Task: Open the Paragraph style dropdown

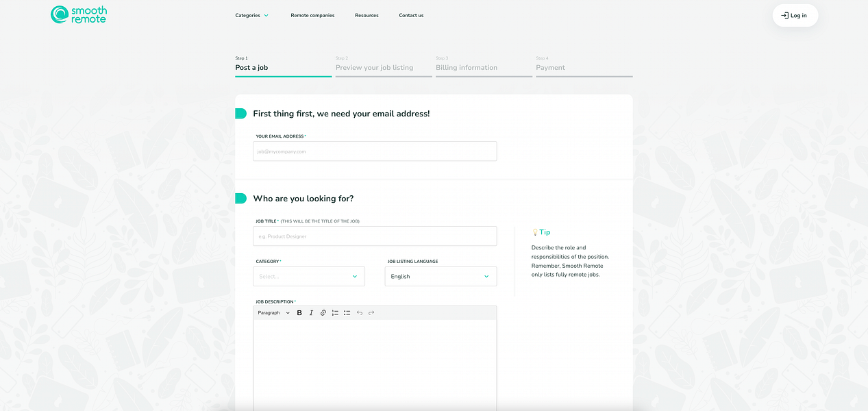Action: (273, 313)
